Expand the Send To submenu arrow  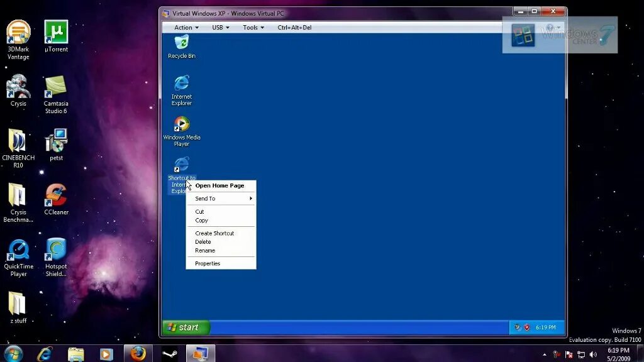tap(250, 198)
